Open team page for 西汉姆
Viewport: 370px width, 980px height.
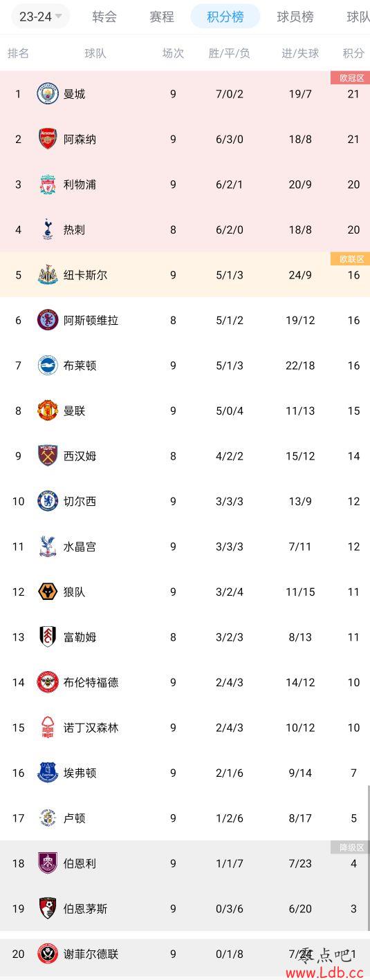(80, 456)
